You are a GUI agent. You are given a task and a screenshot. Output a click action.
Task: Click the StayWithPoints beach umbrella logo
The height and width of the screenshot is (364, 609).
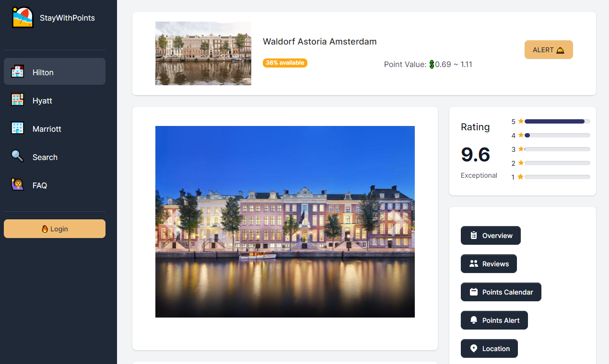click(x=23, y=18)
